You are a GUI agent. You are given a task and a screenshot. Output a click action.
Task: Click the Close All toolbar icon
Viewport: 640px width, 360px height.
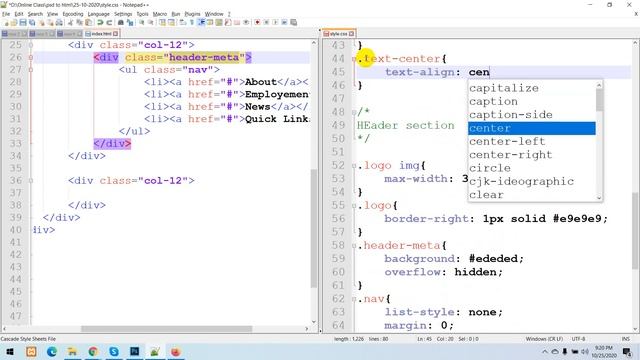(50, 22)
